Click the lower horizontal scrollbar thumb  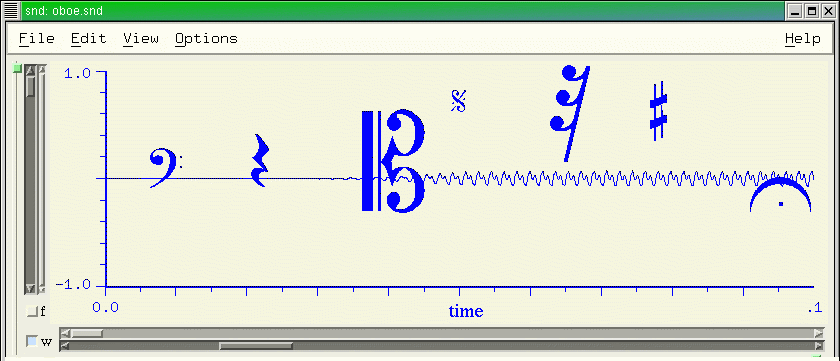[x=256, y=346]
